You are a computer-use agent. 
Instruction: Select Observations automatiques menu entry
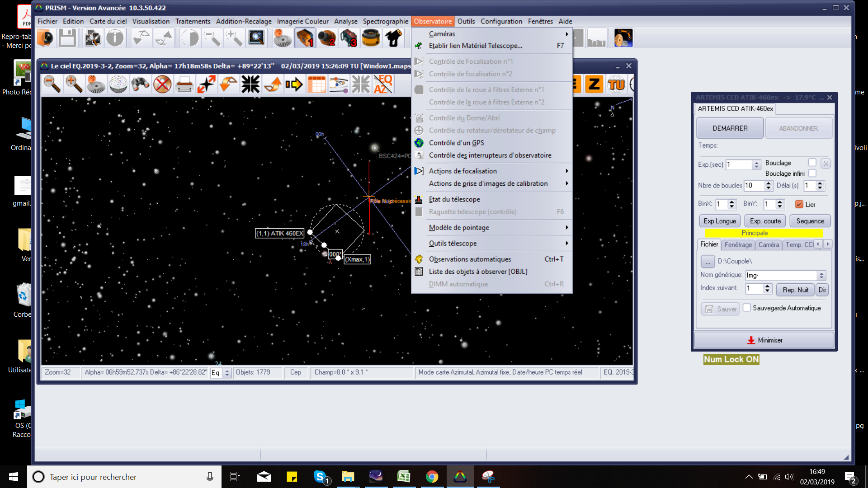coord(470,259)
